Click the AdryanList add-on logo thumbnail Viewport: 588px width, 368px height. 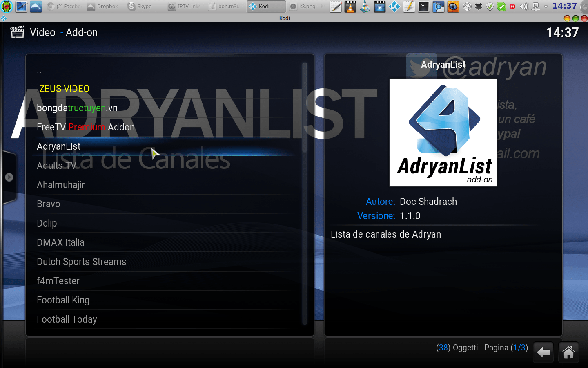coord(443,132)
